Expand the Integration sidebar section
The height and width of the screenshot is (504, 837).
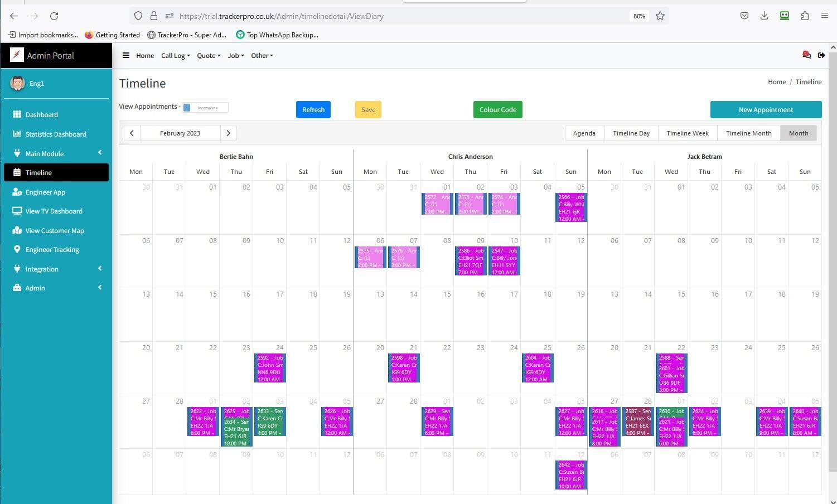click(x=56, y=269)
